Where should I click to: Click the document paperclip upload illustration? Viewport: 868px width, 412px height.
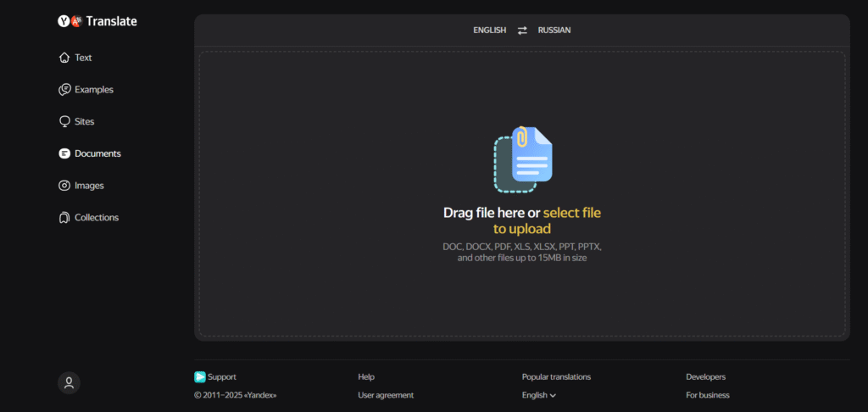[523, 159]
